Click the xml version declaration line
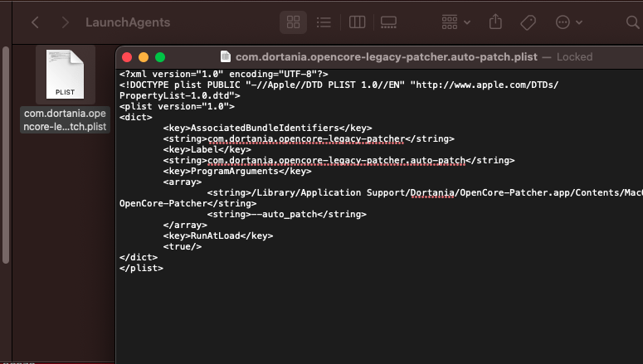Screen dimensions: 643x364 point(223,74)
